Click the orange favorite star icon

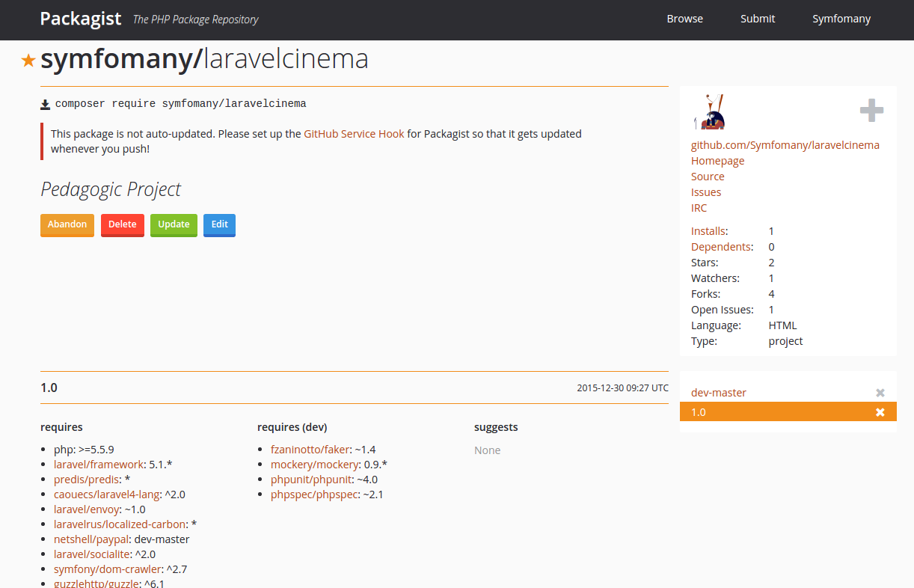[x=28, y=61]
